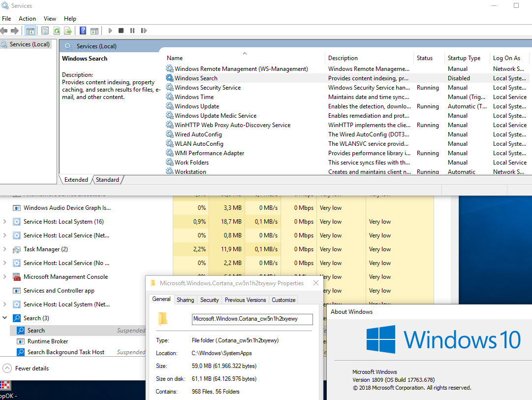Select the Windows Search service gear icon
The width and height of the screenshot is (532, 400).
tap(170, 78)
